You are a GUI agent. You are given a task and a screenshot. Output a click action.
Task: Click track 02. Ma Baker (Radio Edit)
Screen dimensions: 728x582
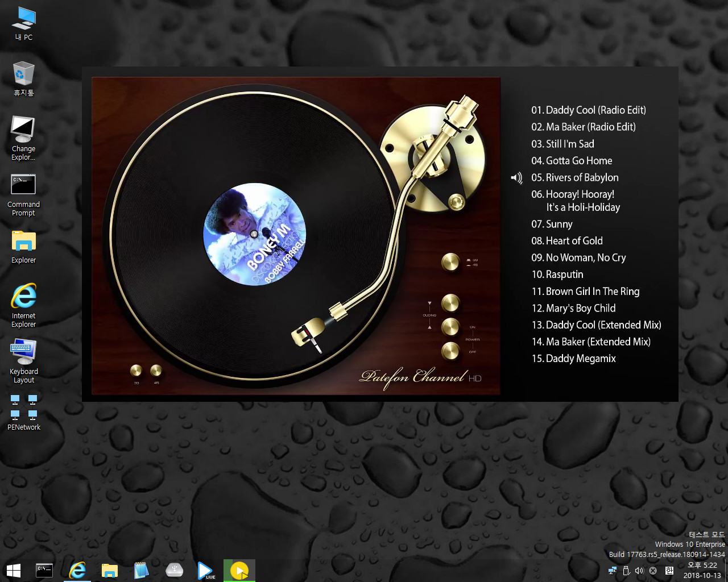pos(584,127)
